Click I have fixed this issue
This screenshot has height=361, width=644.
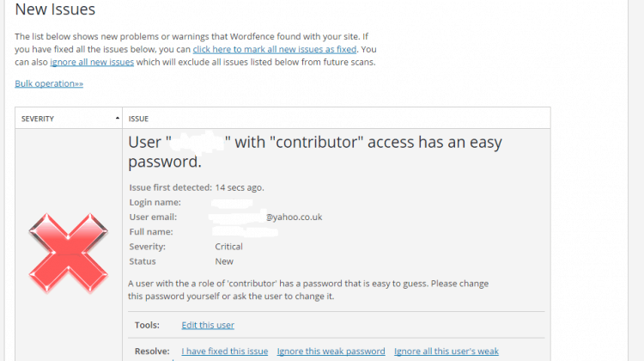225,352
